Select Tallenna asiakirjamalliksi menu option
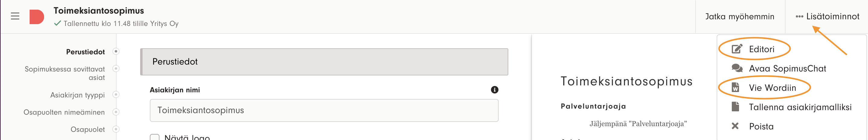 pos(800,107)
